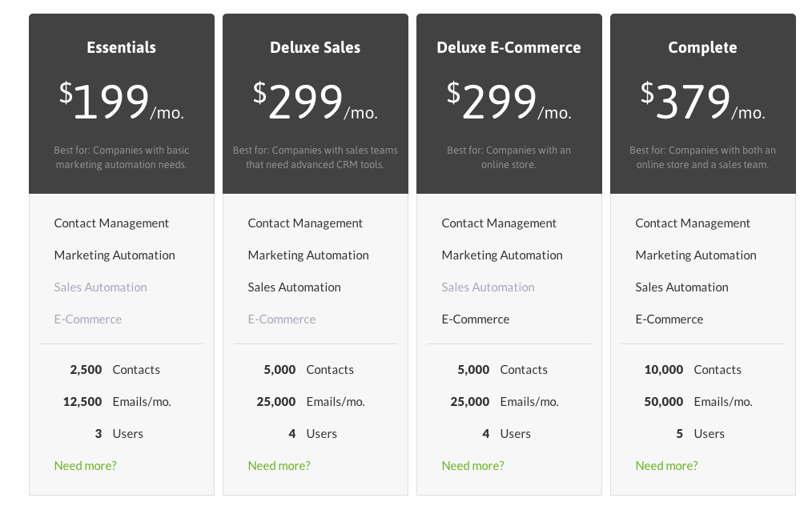Click the $379/mo. price on Complete
The width and height of the screenshot is (812, 510).
click(702, 98)
